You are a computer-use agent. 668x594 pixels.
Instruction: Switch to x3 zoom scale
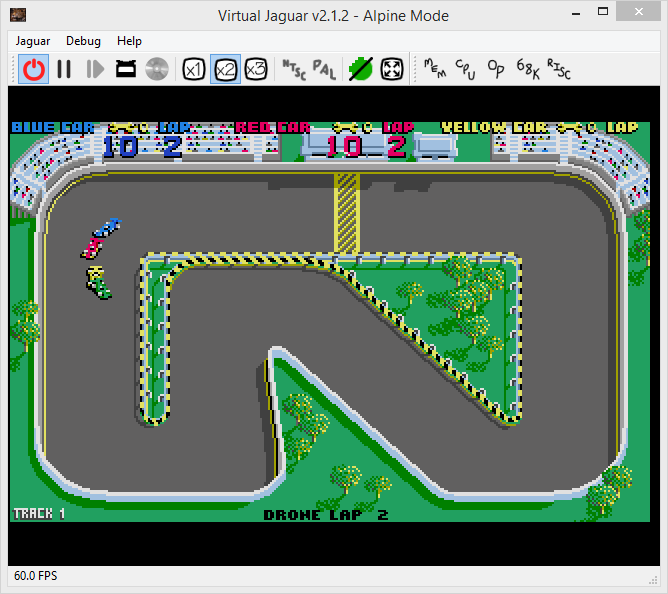[256, 69]
